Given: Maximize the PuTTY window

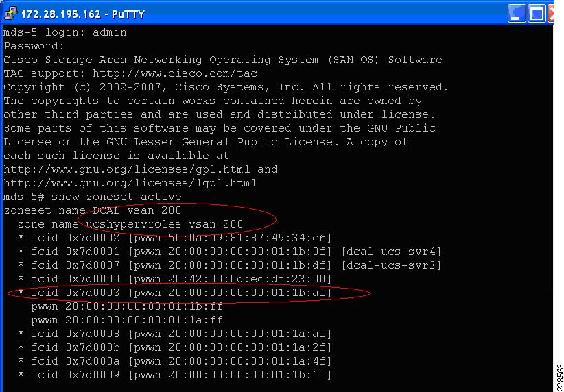Looking at the screenshot, I should point(537,13).
